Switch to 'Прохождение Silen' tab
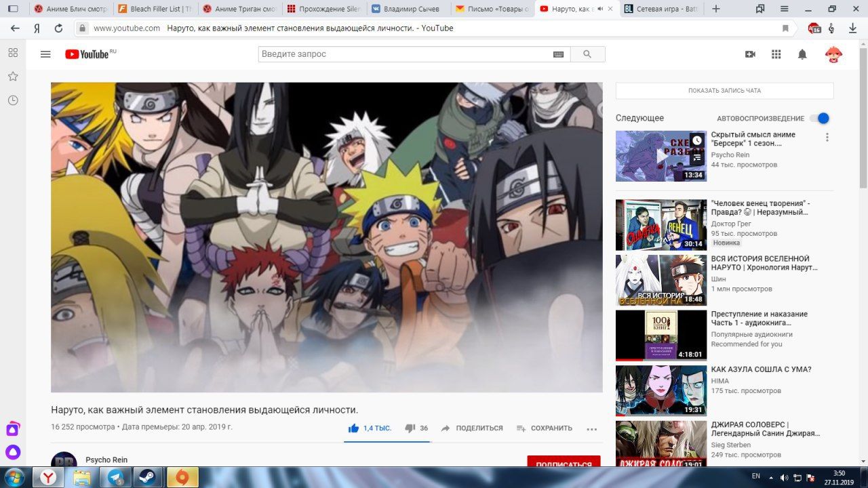This screenshot has height=488, width=868. point(323,9)
